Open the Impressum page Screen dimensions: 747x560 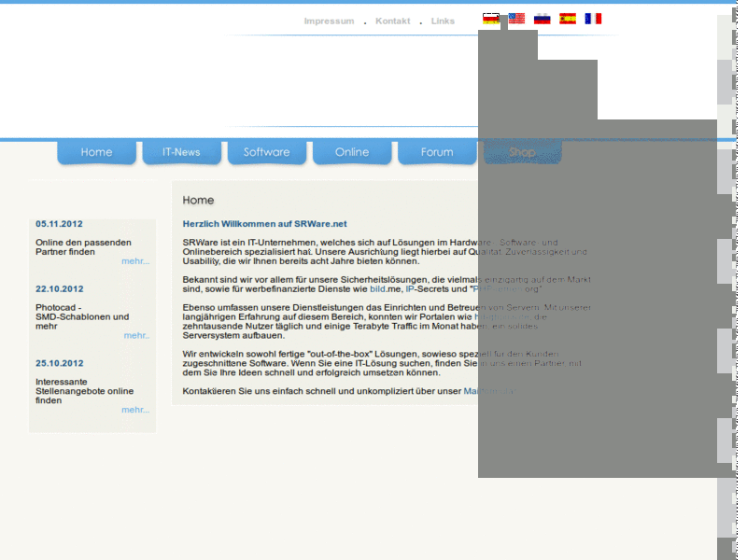[x=330, y=21]
